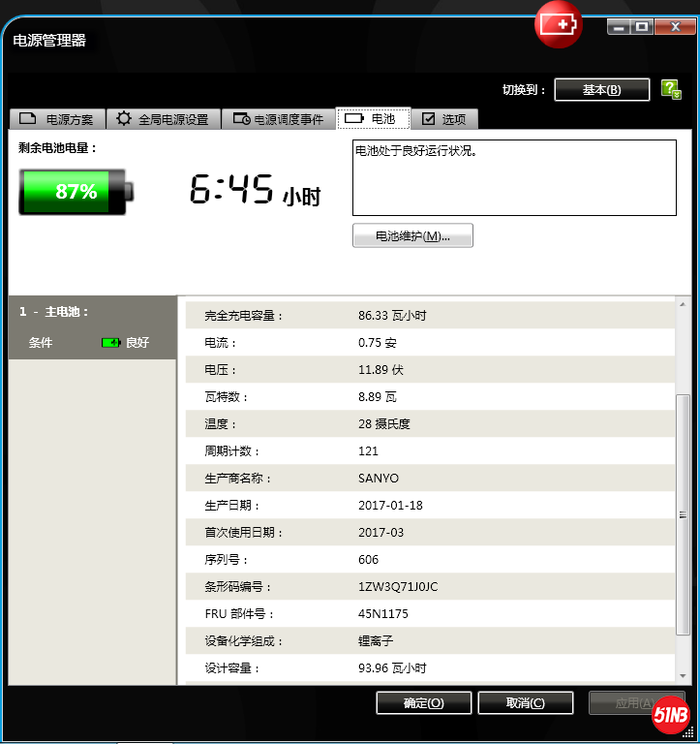Click inside the battery status message box
Image resolution: width=700 pixels, height=744 pixels.
pyautogui.click(x=513, y=177)
